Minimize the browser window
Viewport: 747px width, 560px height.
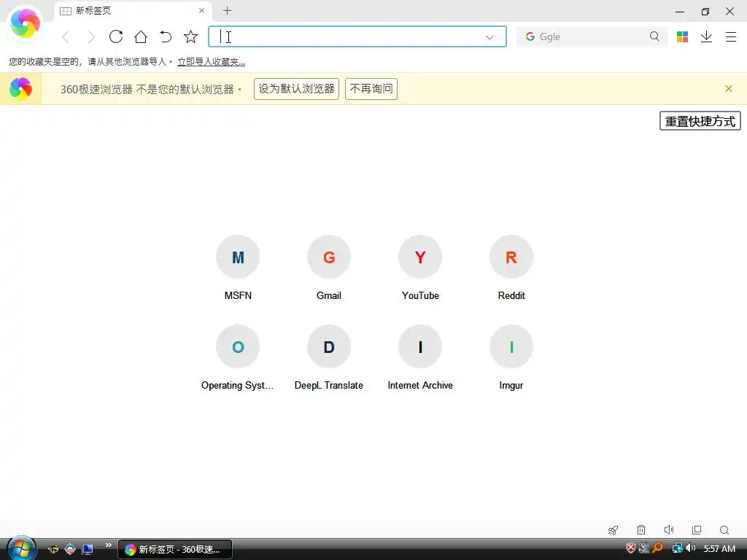[680, 11]
